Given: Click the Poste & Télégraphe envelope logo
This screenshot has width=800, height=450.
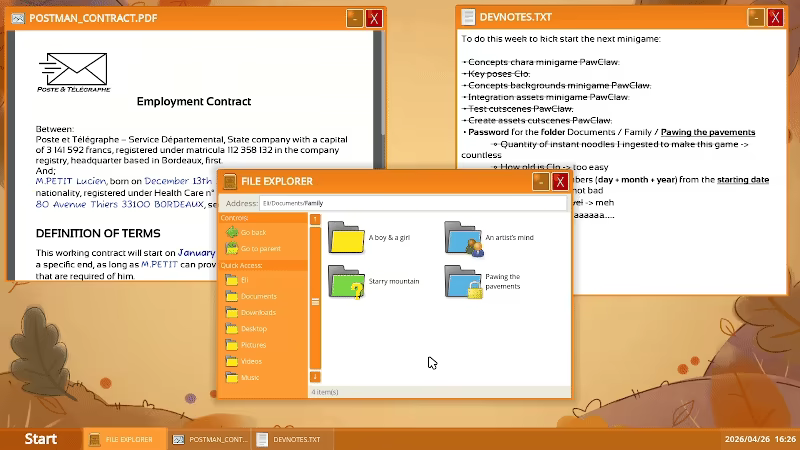Looking at the screenshot, I should [73, 72].
